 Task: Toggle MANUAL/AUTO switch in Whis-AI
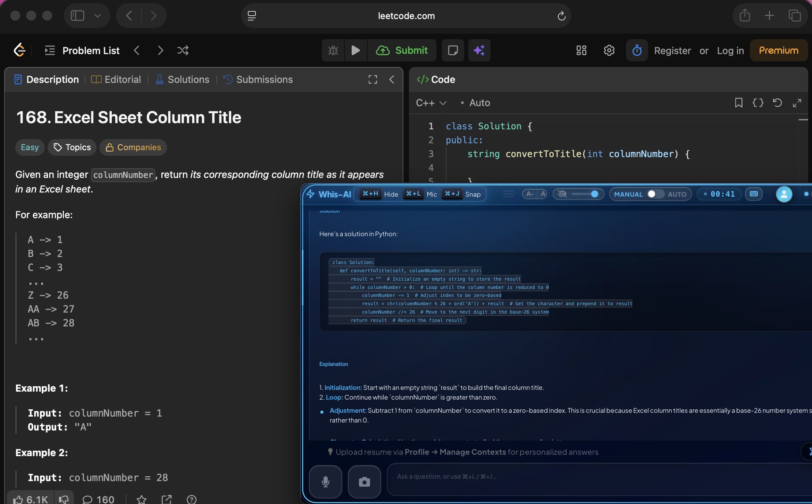pyautogui.click(x=655, y=194)
